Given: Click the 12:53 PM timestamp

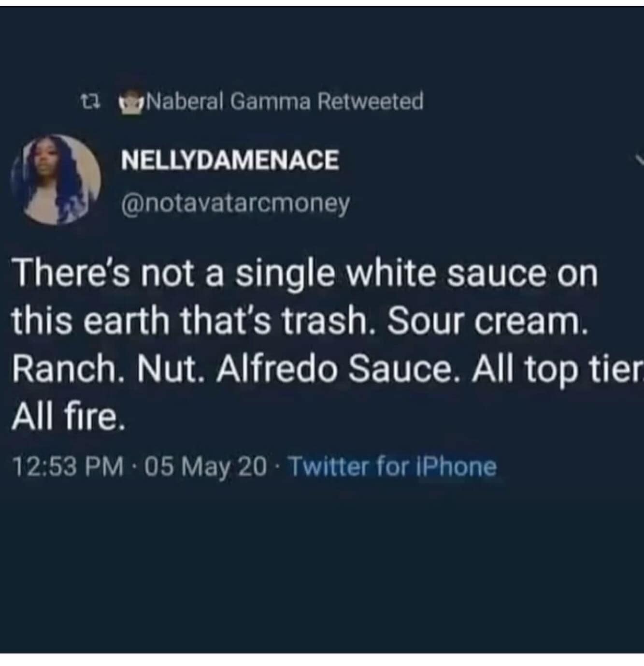Looking at the screenshot, I should [67, 467].
